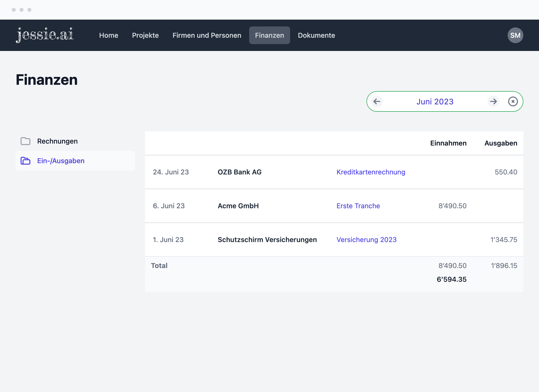Viewport: 539px width, 392px height.
Task: Open the Kreditkartenrechnung link
Action: coord(371,172)
